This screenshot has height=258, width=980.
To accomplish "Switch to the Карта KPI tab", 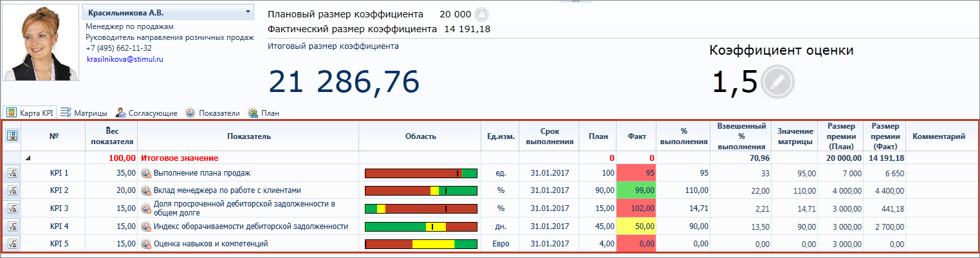I will pyautogui.click(x=30, y=113).
